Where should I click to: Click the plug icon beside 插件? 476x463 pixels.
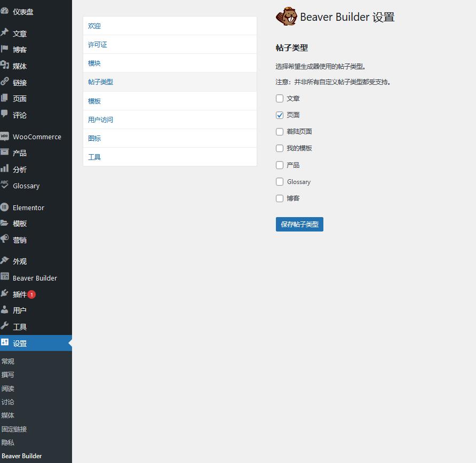pos(4,293)
